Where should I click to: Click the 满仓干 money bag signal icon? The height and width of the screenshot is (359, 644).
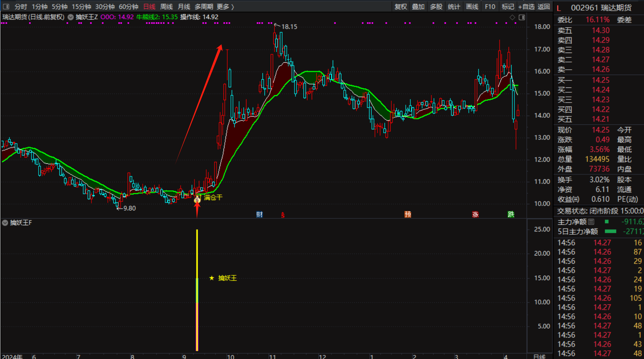(197, 199)
